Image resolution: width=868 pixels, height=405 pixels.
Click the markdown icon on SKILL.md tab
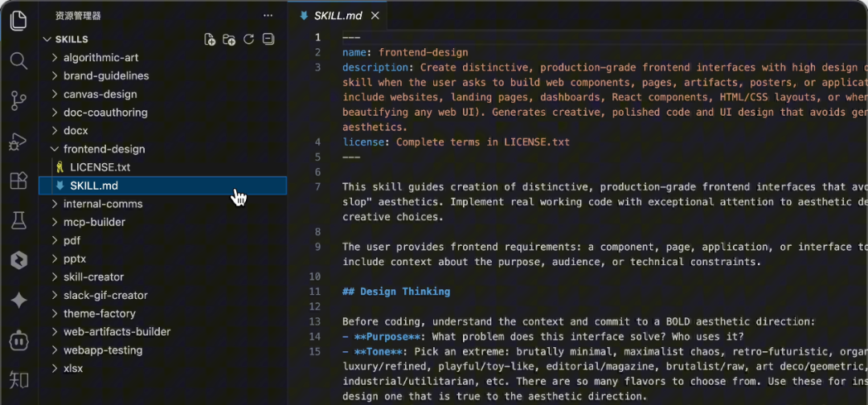[x=303, y=15]
